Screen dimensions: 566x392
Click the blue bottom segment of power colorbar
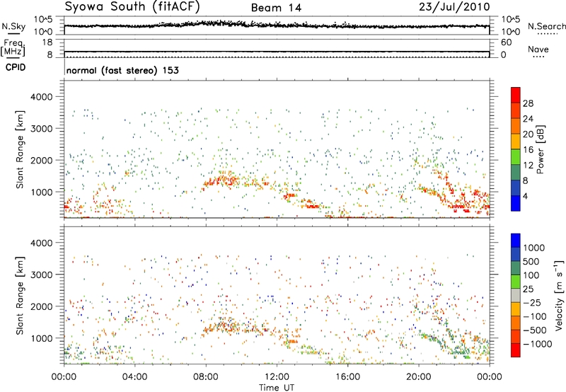click(516, 203)
